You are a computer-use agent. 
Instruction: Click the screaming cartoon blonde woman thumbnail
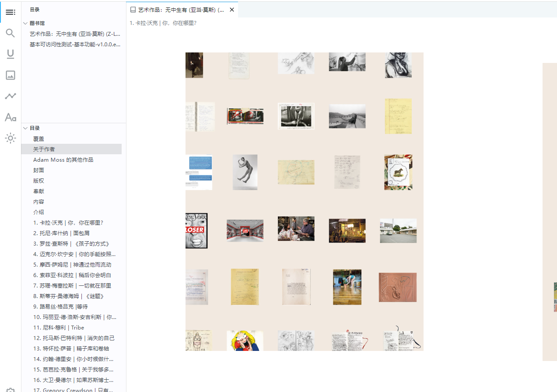pos(245,340)
